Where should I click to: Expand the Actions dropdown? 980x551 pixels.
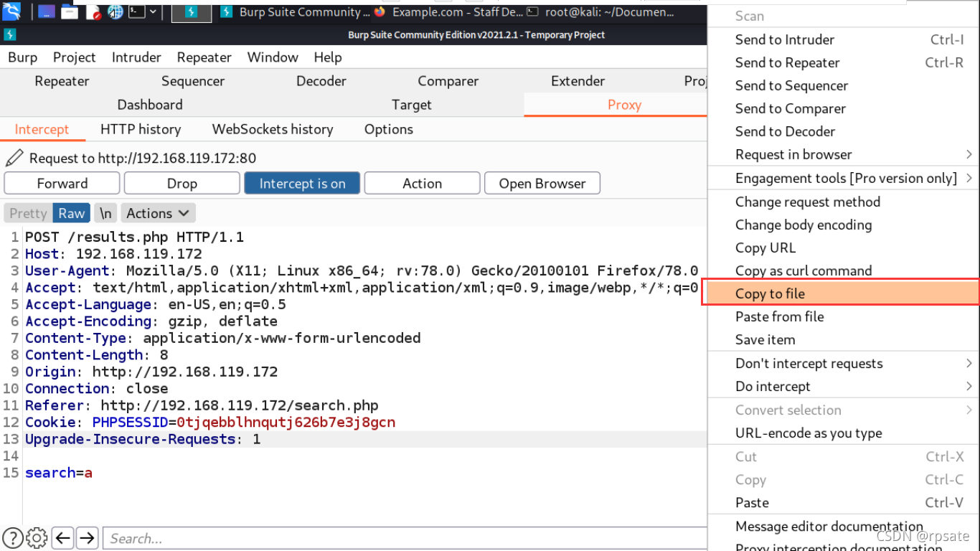pos(158,213)
